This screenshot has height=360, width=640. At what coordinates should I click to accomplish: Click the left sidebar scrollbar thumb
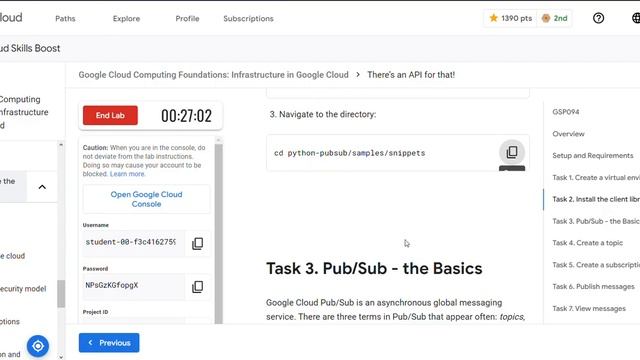point(61,293)
